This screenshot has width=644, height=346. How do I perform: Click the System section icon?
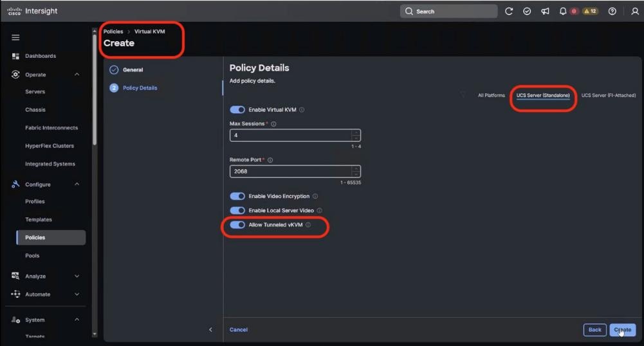(15, 320)
